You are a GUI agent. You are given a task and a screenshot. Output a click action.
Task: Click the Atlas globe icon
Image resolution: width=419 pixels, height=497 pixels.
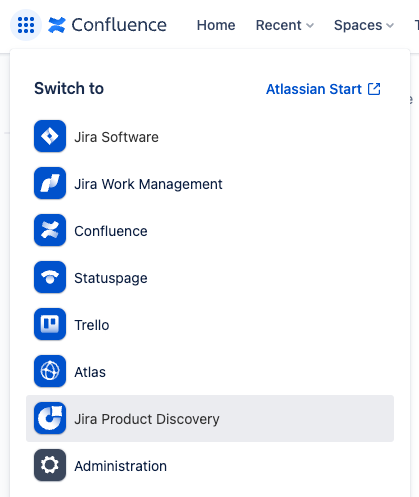[x=50, y=371]
